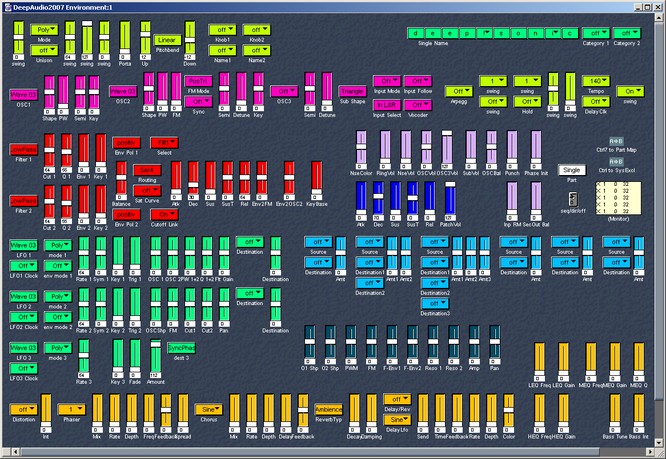Open the OSC3 Off dropdown

coord(284,91)
